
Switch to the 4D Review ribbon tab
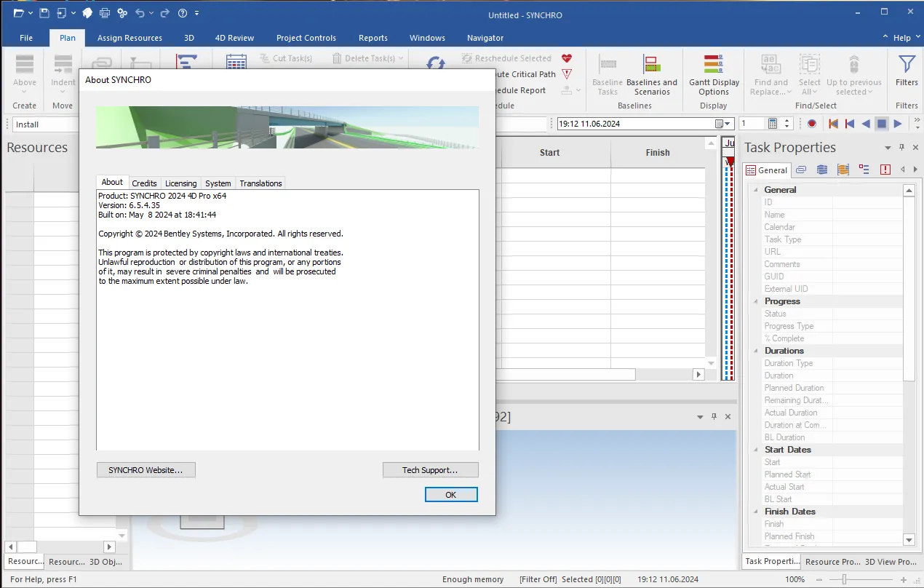[234, 38]
